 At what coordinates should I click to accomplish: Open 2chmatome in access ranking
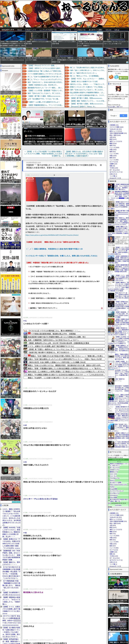click(x=114, y=495)
